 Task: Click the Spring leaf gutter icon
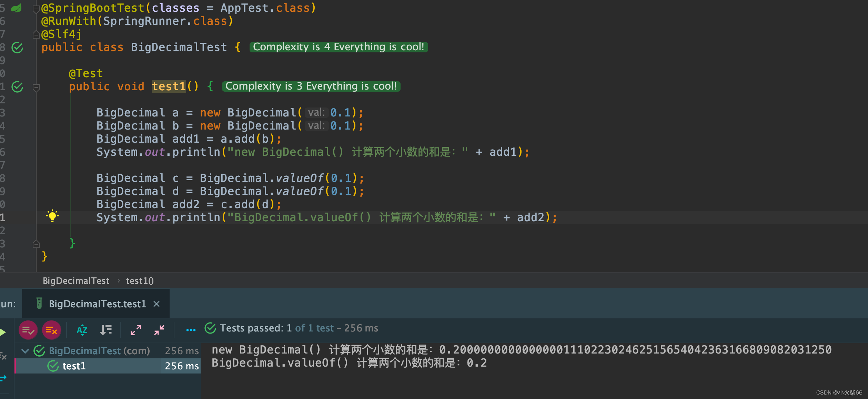tap(16, 8)
